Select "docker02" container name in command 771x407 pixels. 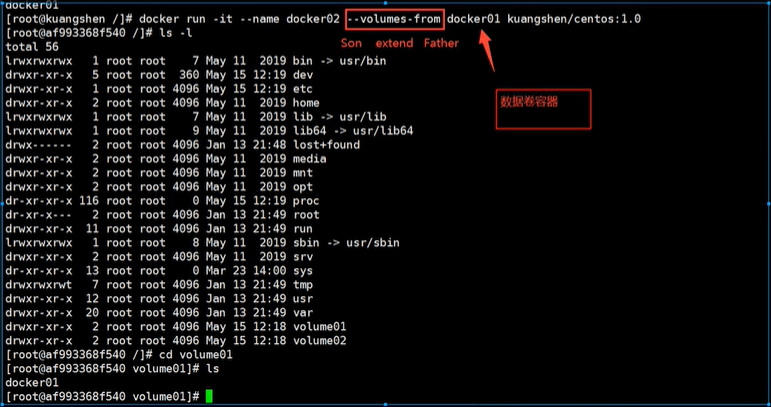pyautogui.click(x=313, y=19)
